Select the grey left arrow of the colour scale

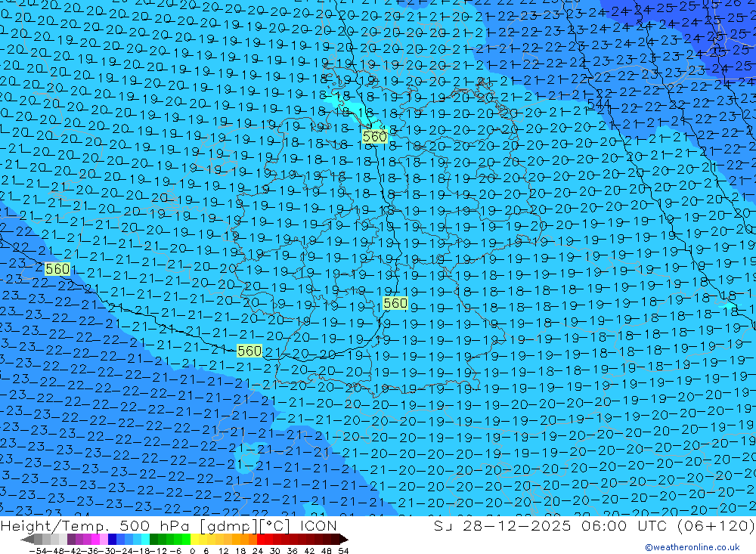(x=28, y=540)
